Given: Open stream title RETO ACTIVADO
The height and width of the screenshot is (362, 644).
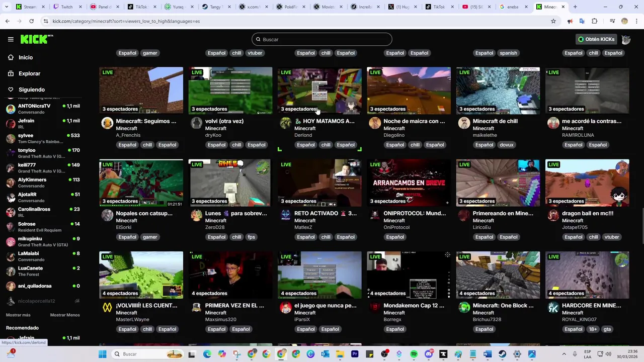Looking at the screenshot, I should pos(325,213).
